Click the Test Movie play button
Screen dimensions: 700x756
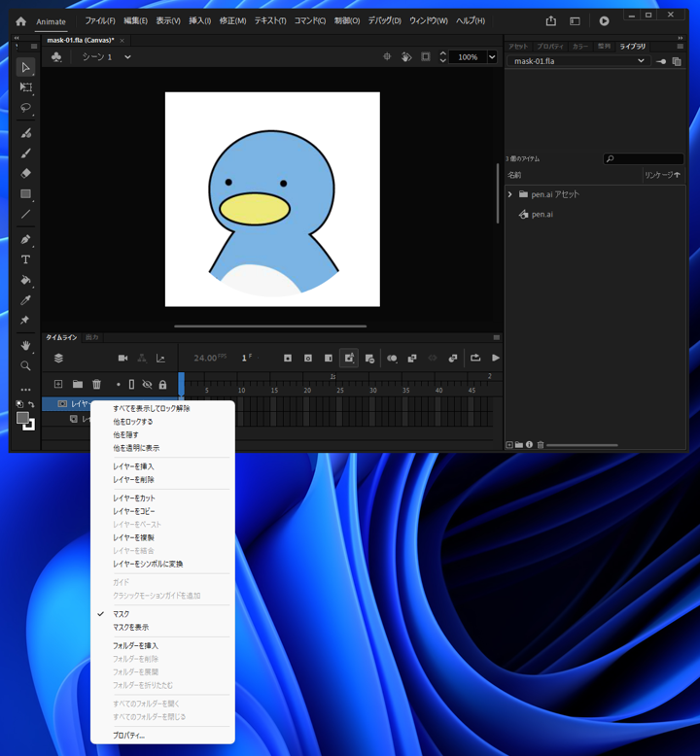(x=604, y=21)
